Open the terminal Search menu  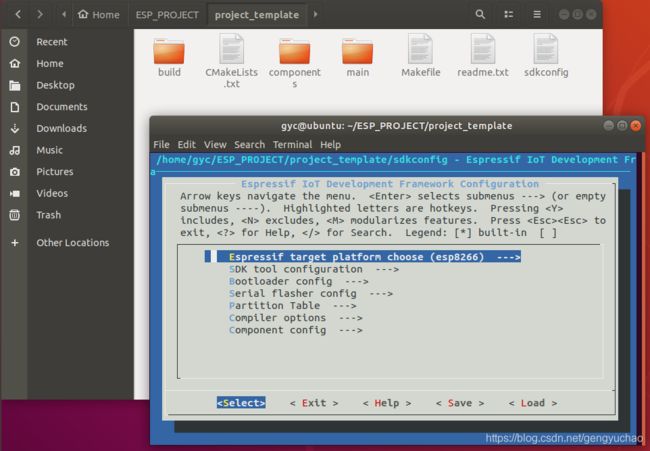coord(250,145)
